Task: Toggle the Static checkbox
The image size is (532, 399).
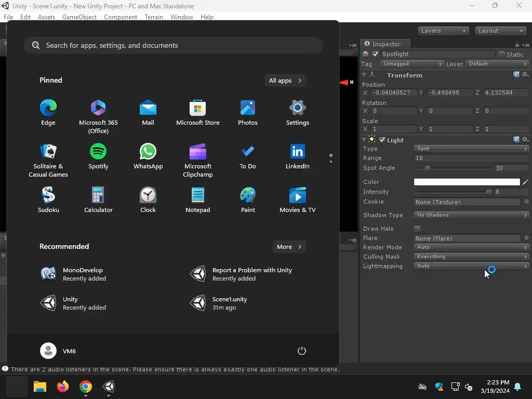Action: [x=502, y=54]
